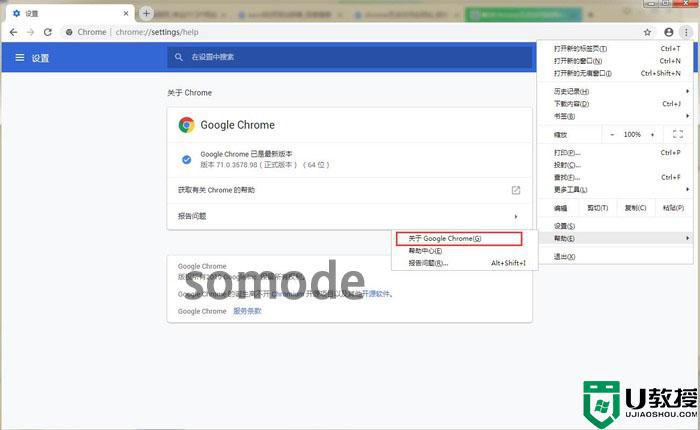
Task: Click the fullscreen icon in zoom row
Action: pos(678,134)
